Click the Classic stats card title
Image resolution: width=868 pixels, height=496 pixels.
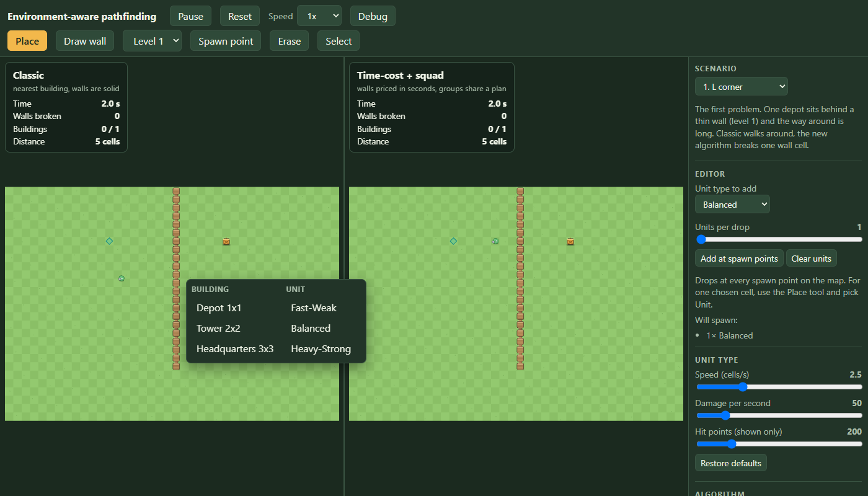click(x=29, y=75)
